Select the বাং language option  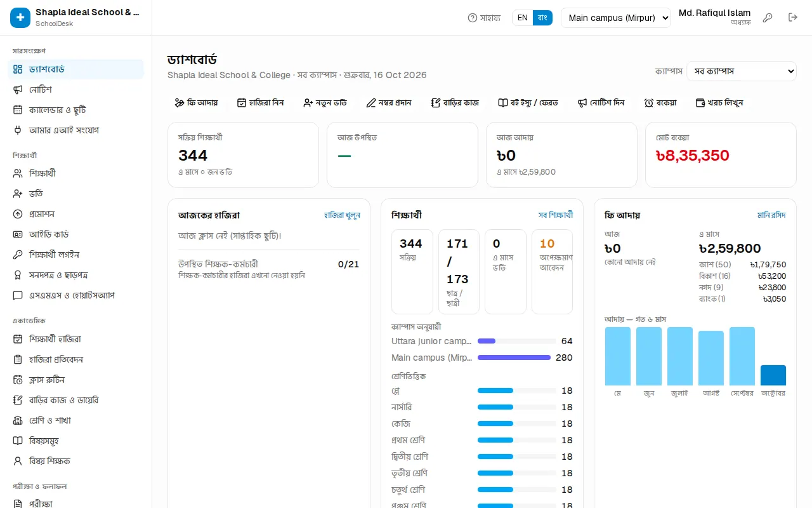point(542,18)
